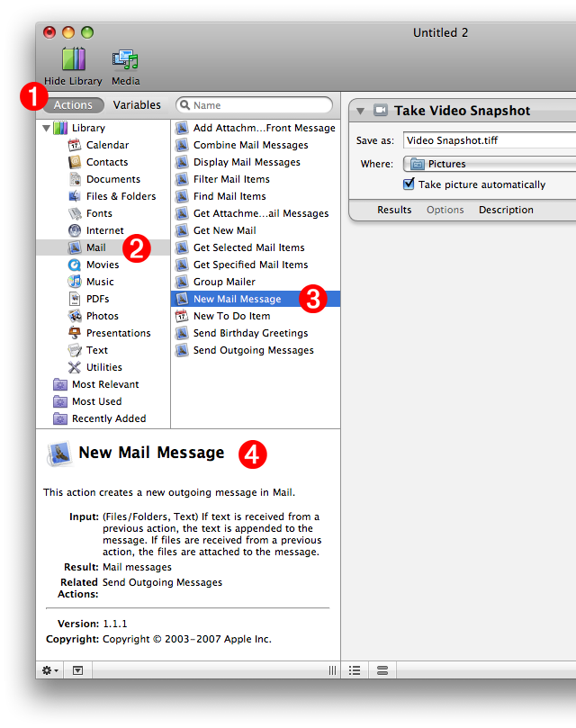This screenshot has width=576, height=728.
Task: Choose the Presentations category
Action: (x=109, y=333)
